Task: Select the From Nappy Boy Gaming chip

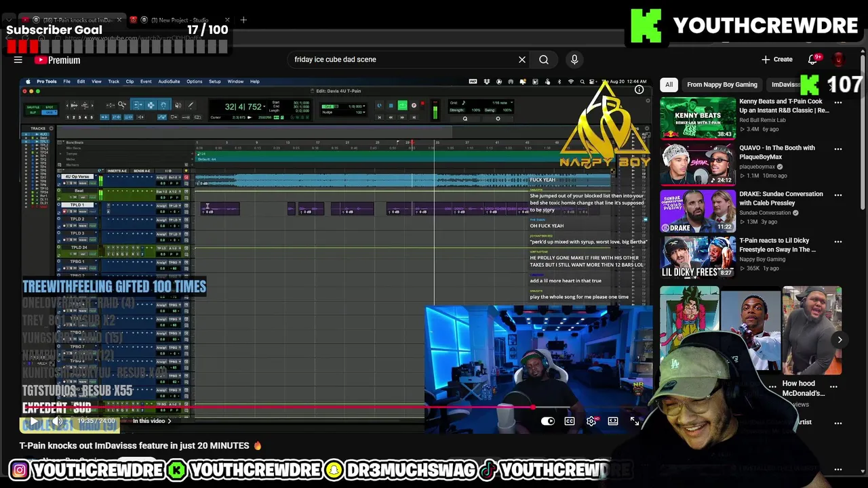Action: coord(722,85)
